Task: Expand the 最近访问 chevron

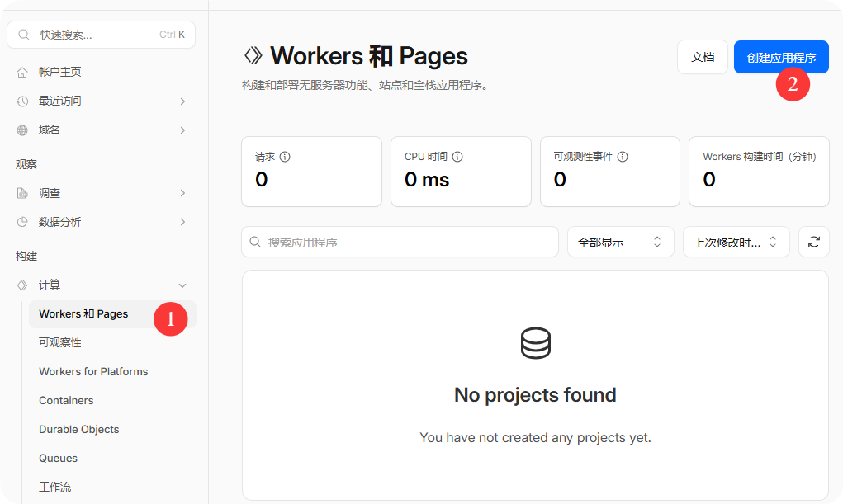Action: [182, 101]
